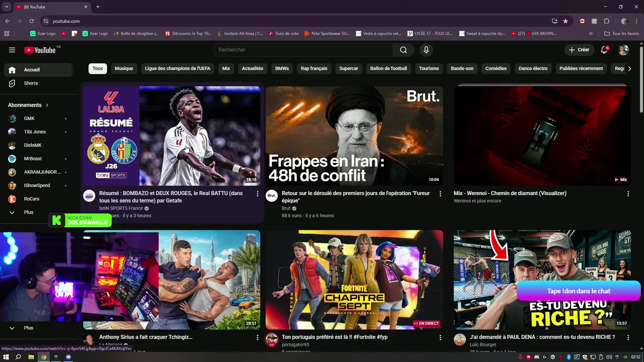The image size is (644, 362).
Task: Open the YouTube hamburger guide menu
Action: point(12,50)
